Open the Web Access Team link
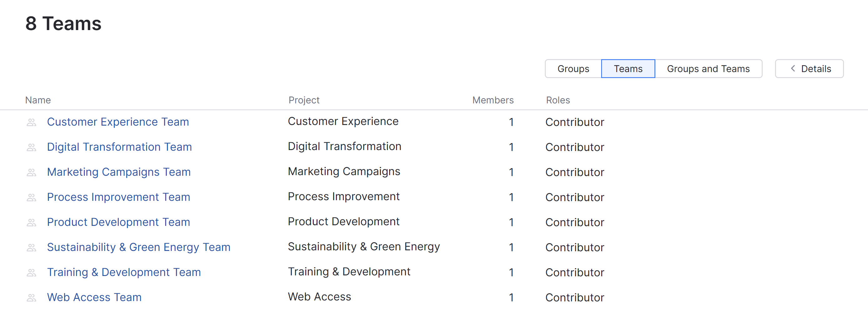The image size is (868, 328). pos(94,297)
